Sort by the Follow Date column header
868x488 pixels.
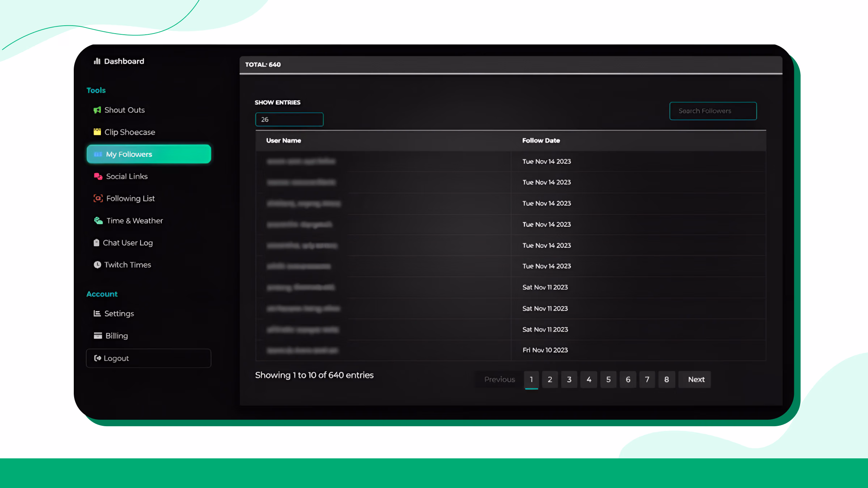click(541, 141)
